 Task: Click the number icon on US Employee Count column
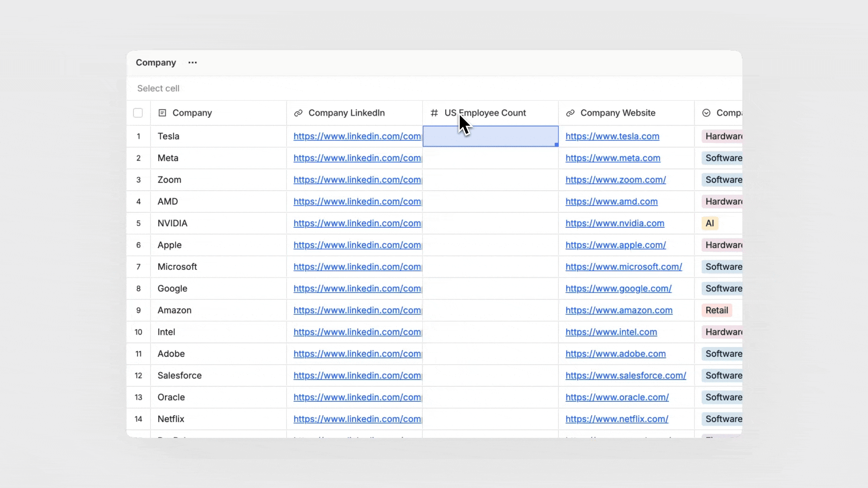pos(434,113)
